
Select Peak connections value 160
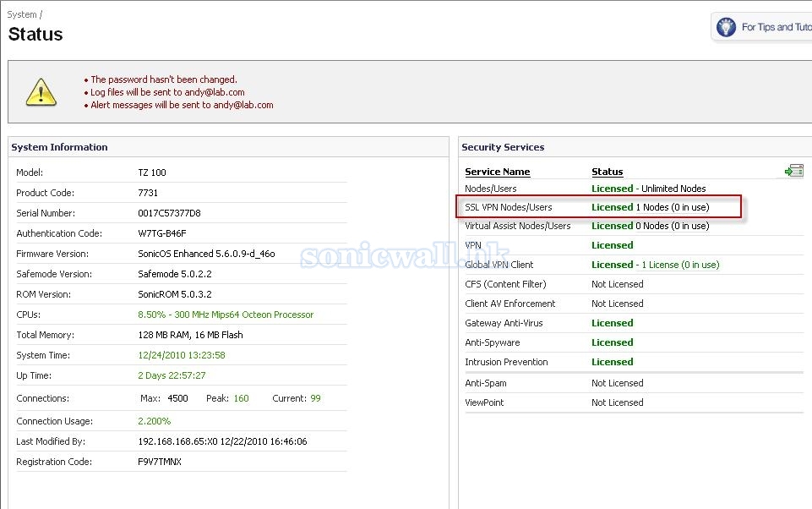click(242, 398)
